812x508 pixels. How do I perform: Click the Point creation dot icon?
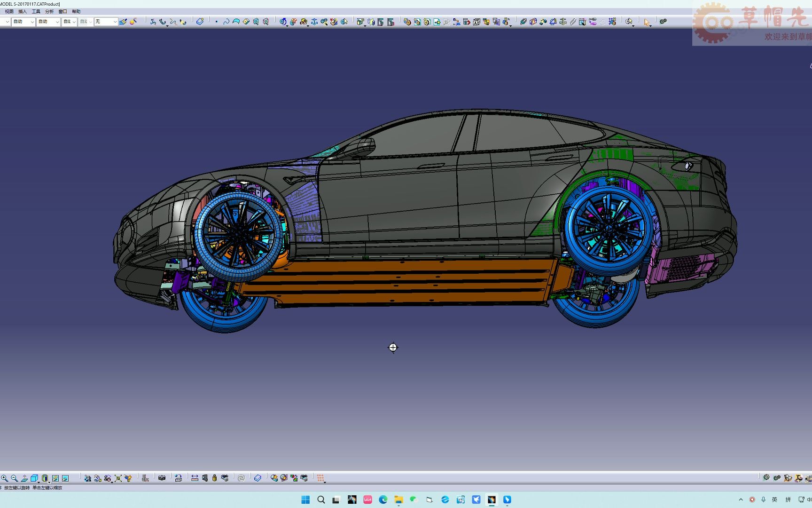[x=216, y=22]
